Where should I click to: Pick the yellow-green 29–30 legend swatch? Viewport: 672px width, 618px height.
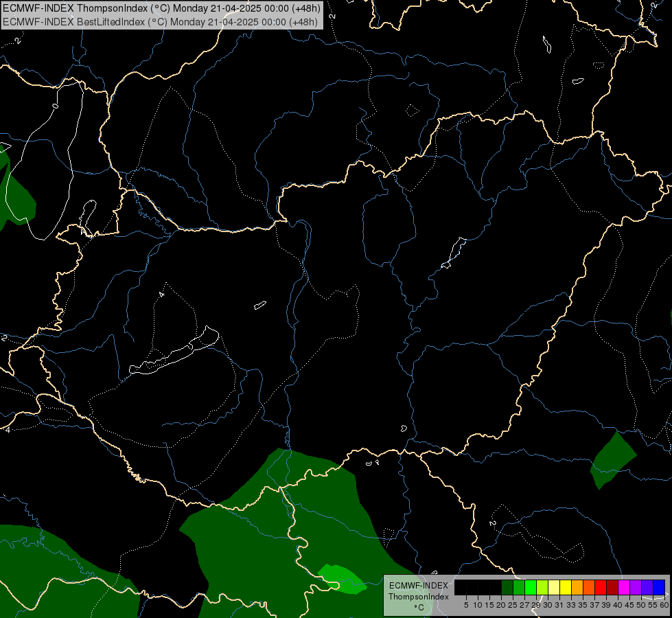tap(542, 587)
